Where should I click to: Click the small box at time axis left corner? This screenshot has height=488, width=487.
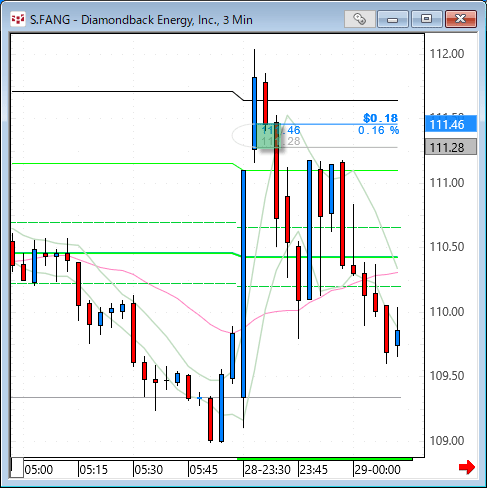(17, 468)
